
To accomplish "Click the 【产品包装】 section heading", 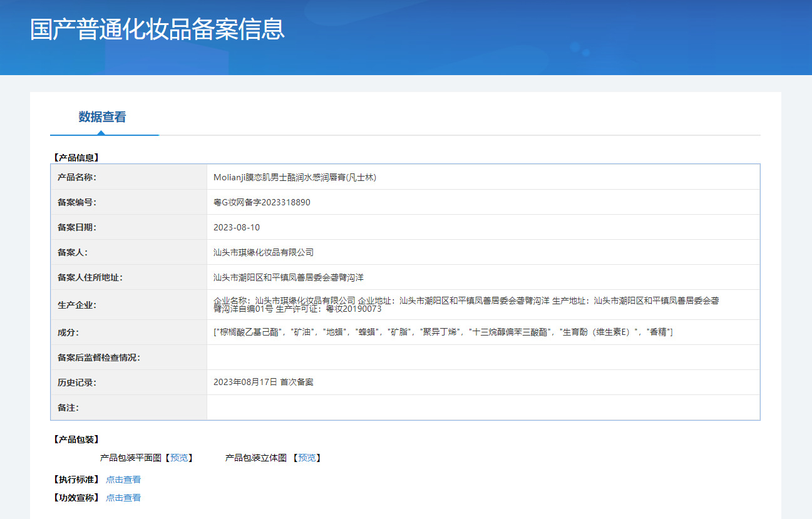I will click(76, 439).
